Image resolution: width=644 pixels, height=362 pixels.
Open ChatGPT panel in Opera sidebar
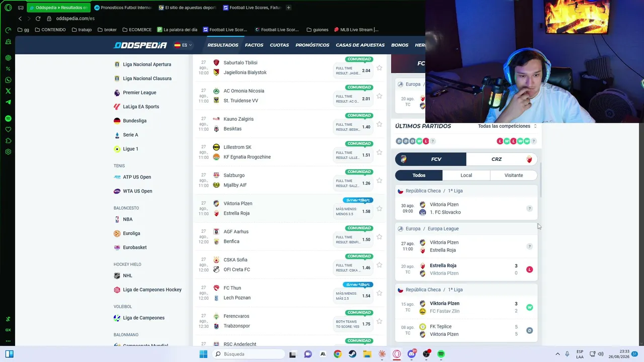click(x=8, y=58)
